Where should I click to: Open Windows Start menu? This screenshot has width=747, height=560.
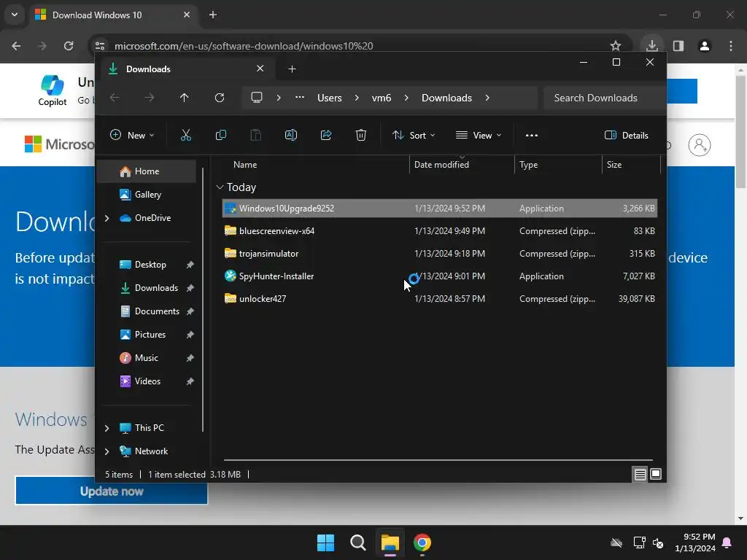(x=326, y=542)
